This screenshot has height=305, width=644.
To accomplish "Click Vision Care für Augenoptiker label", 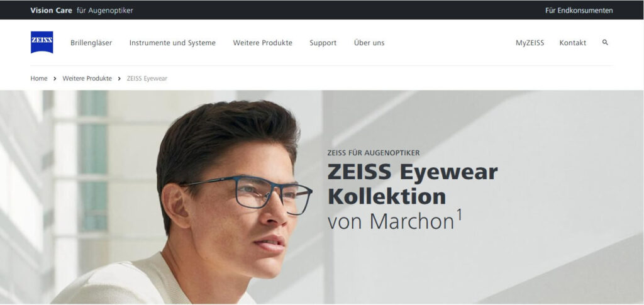I will click(x=82, y=10).
